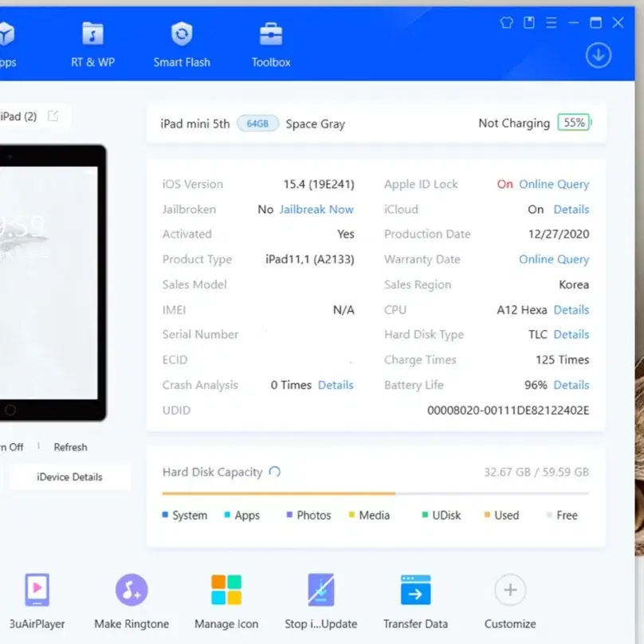Image resolution: width=644 pixels, height=644 pixels.
Task: Open Battery Life Details link
Action: tap(571, 385)
